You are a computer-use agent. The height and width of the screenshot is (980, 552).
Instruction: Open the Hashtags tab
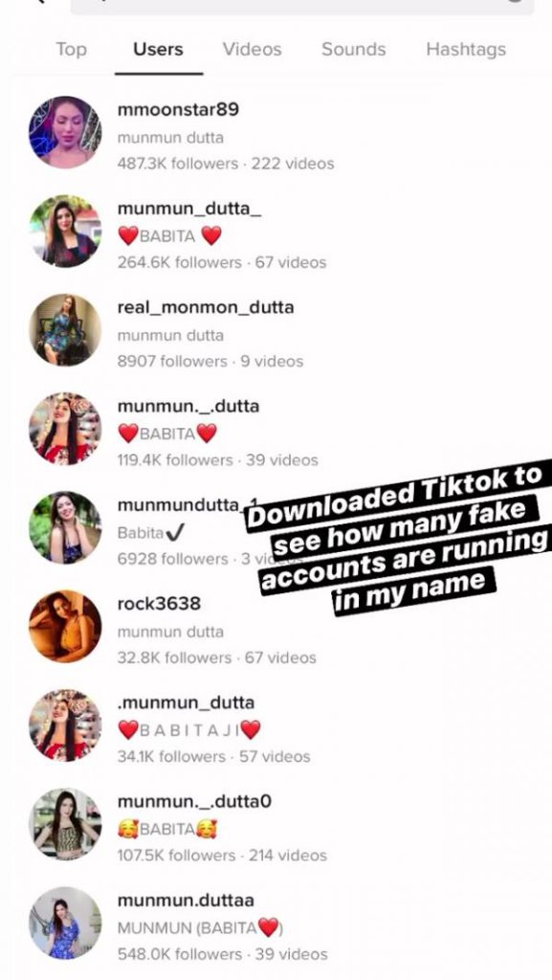[x=466, y=50]
